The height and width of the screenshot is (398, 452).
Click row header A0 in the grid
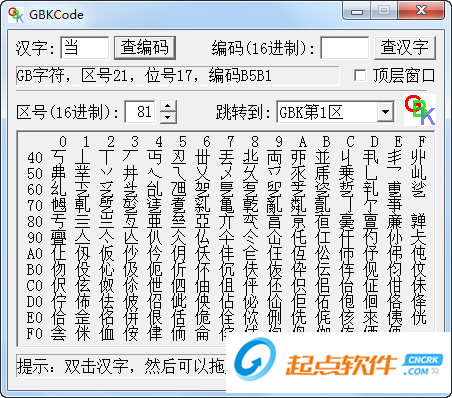(x=35, y=253)
